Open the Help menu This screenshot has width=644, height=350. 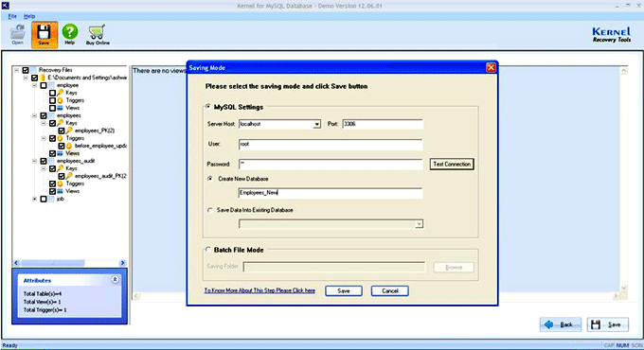29,16
